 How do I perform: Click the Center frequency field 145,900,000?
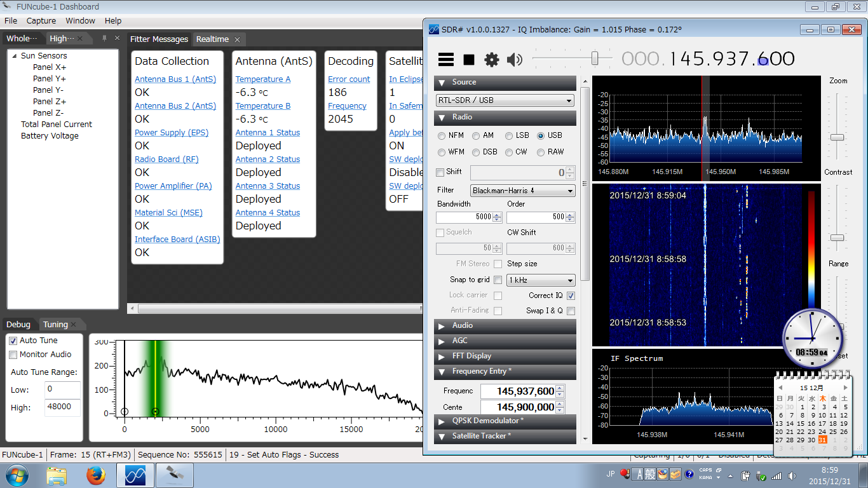click(x=518, y=407)
